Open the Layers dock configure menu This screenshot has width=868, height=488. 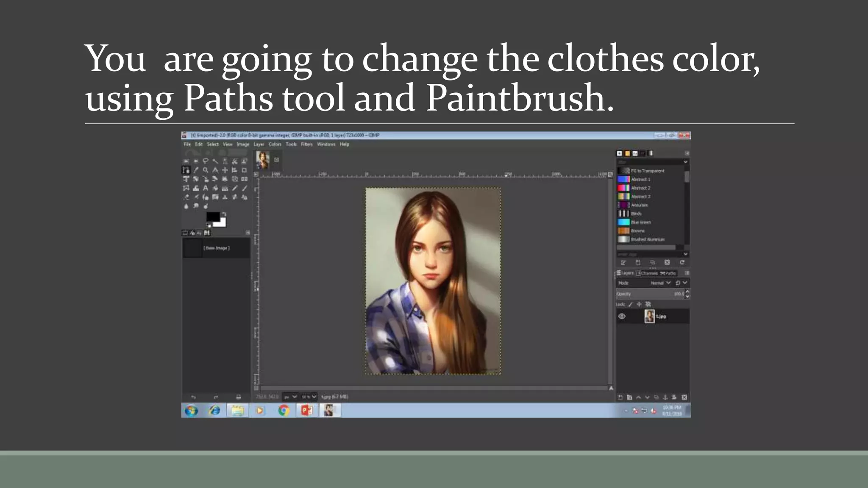point(687,273)
